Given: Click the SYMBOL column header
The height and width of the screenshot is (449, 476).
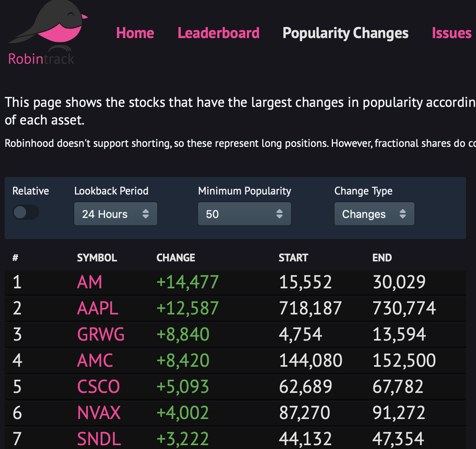Looking at the screenshot, I should pyautogui.click(x=97, y=258).
